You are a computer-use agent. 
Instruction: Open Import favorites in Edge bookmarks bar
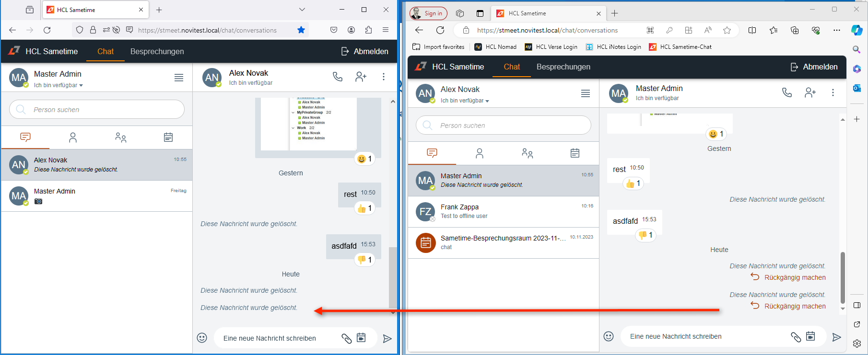pos(438,46)
